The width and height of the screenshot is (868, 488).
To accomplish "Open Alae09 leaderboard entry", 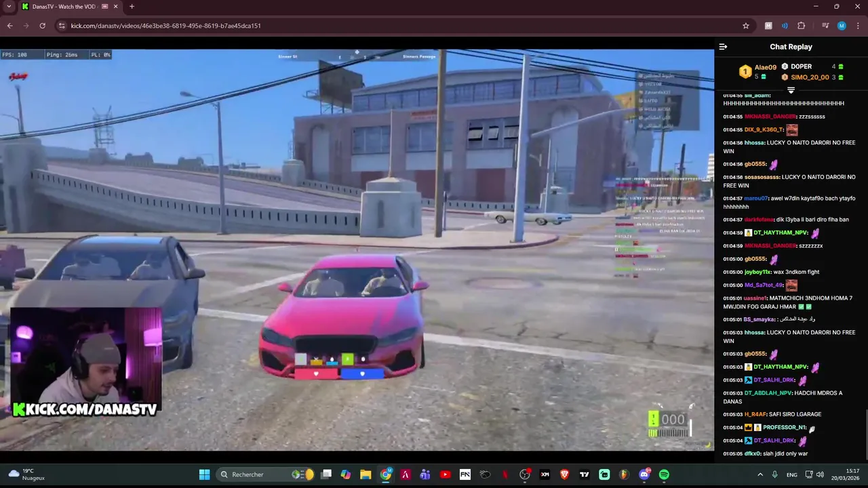I will (x=758, y=71).
